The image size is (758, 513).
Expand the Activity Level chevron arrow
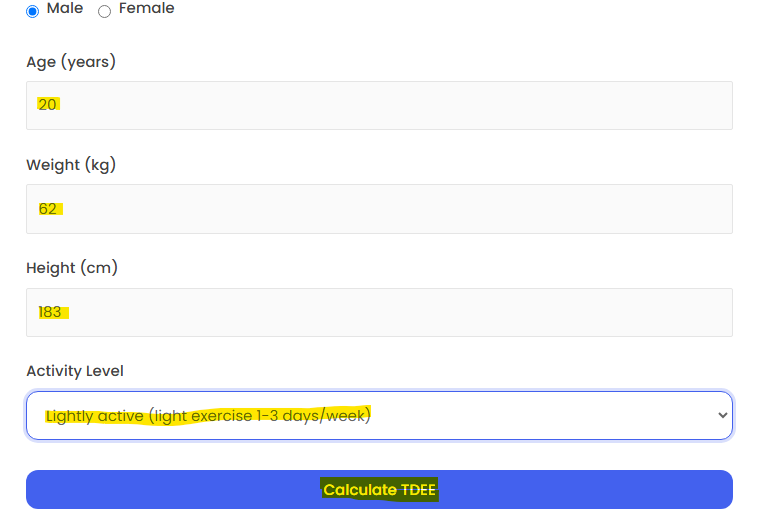tap(722, 415)
